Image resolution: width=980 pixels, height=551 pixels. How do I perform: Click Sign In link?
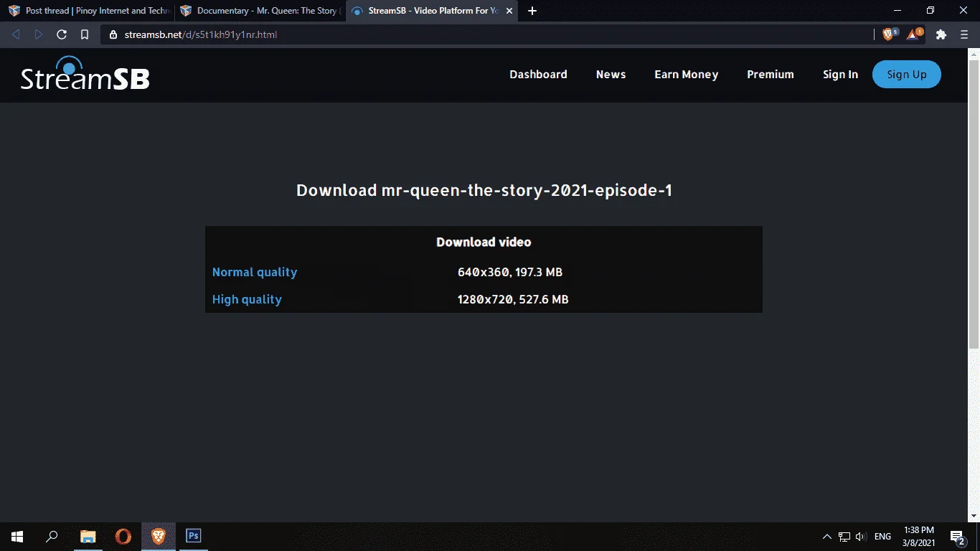click(840, 75)
